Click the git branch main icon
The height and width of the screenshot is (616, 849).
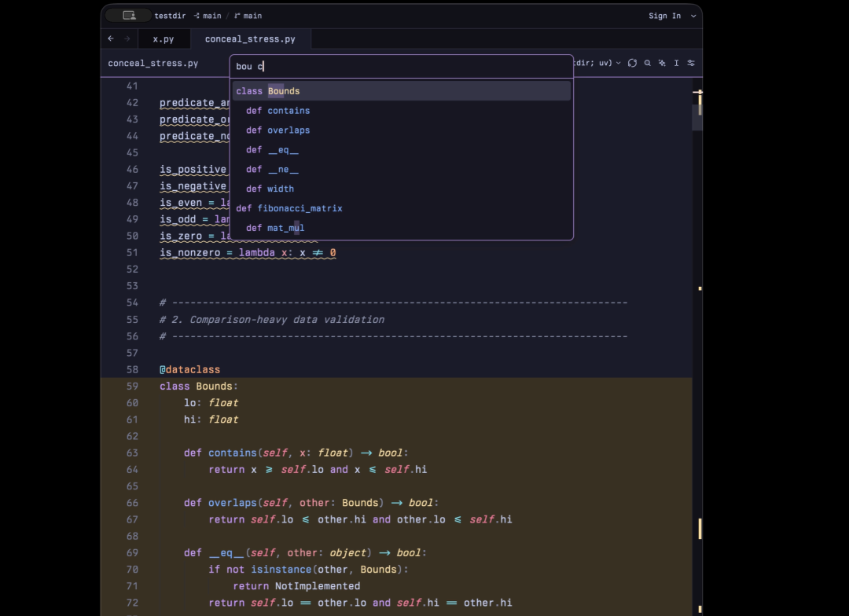click(237, 16)
